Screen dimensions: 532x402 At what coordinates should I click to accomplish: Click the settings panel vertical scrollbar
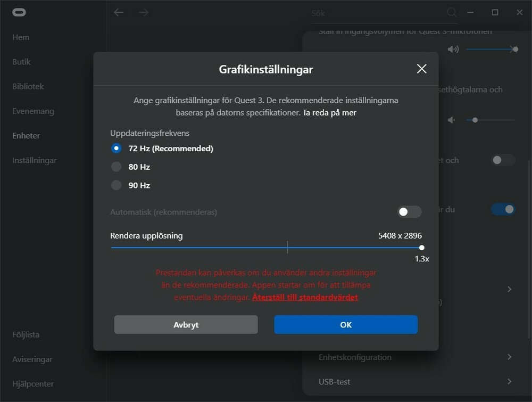530,249
